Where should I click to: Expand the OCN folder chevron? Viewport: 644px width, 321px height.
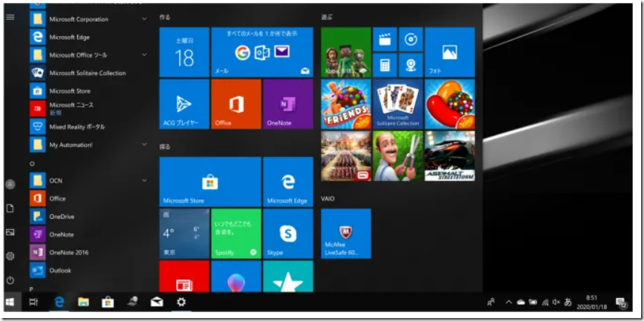pyautogui.click(x=145, y=180)
